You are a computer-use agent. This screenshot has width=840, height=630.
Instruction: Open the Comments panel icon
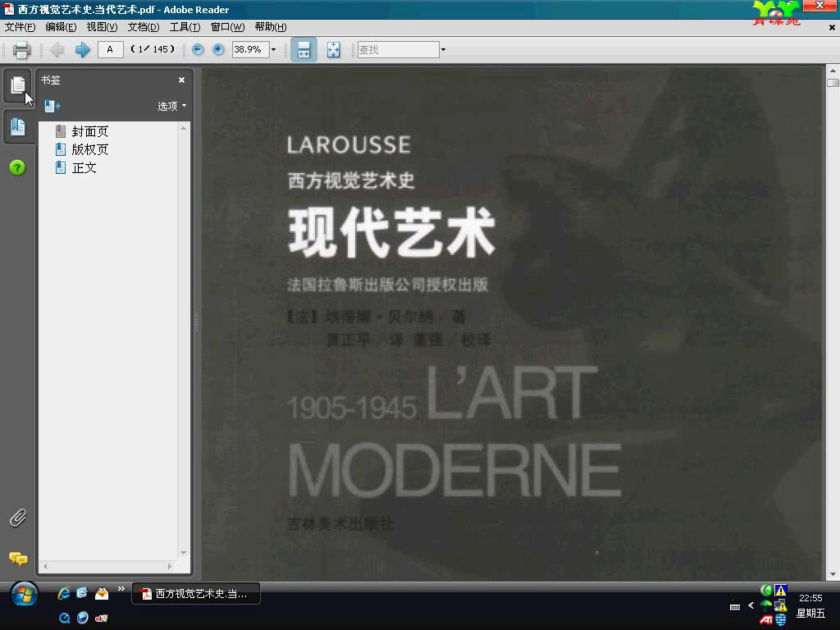18,559
